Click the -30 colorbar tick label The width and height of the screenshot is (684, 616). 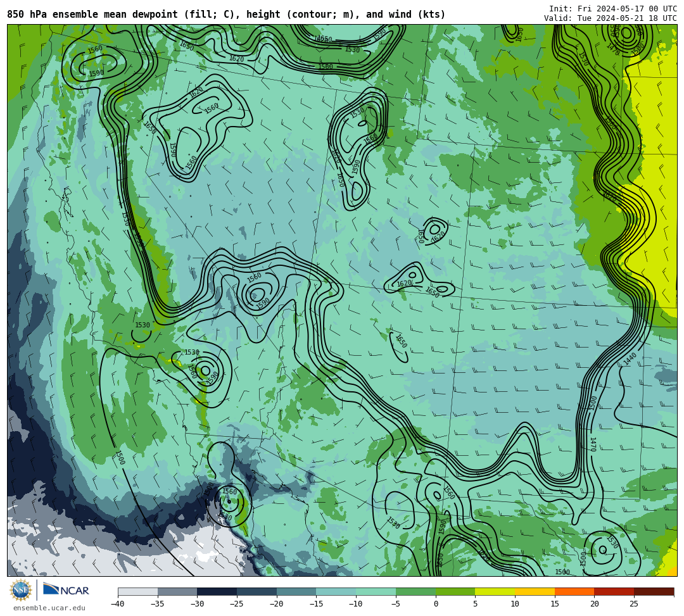(197, 604)
